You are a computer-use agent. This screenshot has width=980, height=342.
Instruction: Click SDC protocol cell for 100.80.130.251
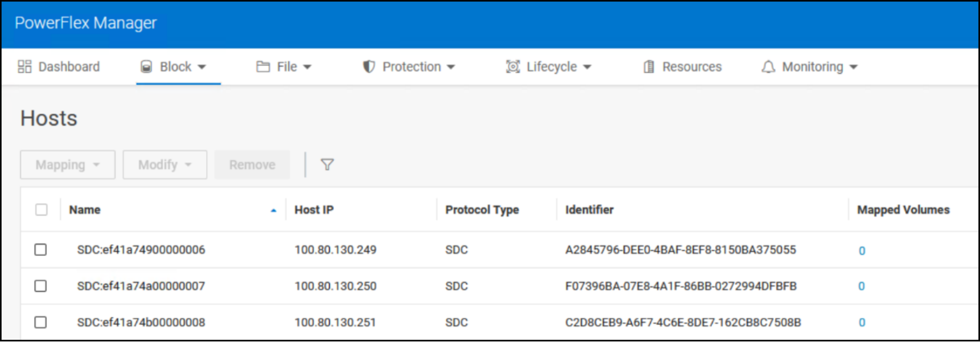(456, 323)
